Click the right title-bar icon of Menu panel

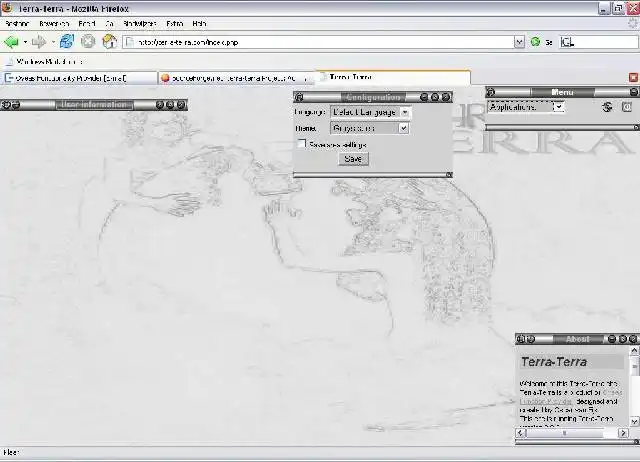634,92
